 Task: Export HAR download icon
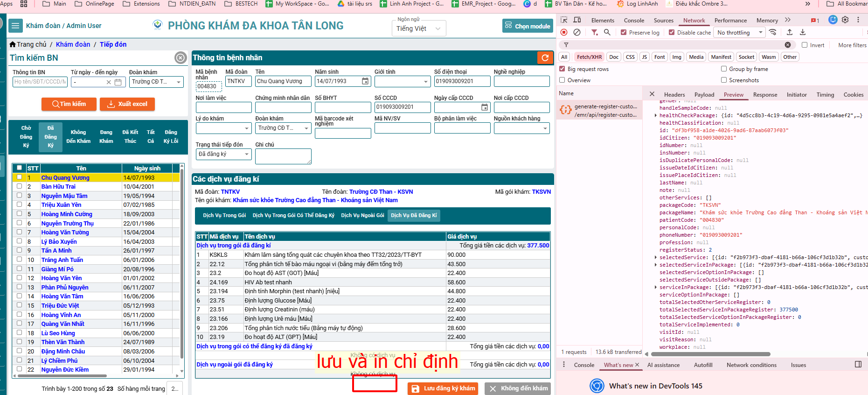(x=803, y=32)
